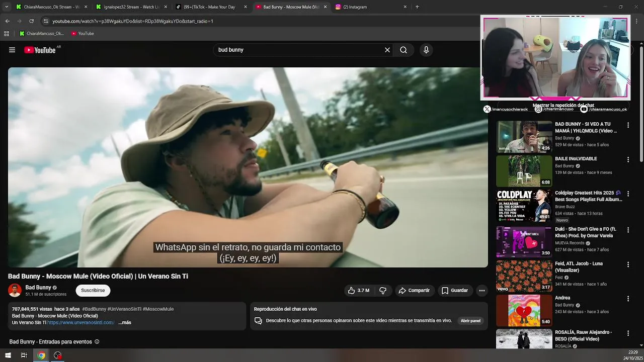
Task: Open Chrome from the taskbar
Action: coord(41,355)
